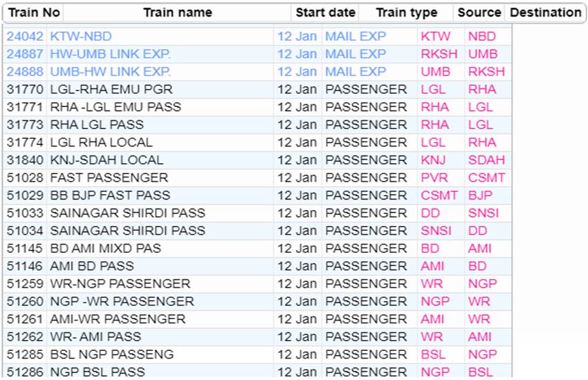Image resolution: width=588 pixels, height=380 pixels.
Task: Click source SNSI of train 51034
Action: [x=436, y=231]
